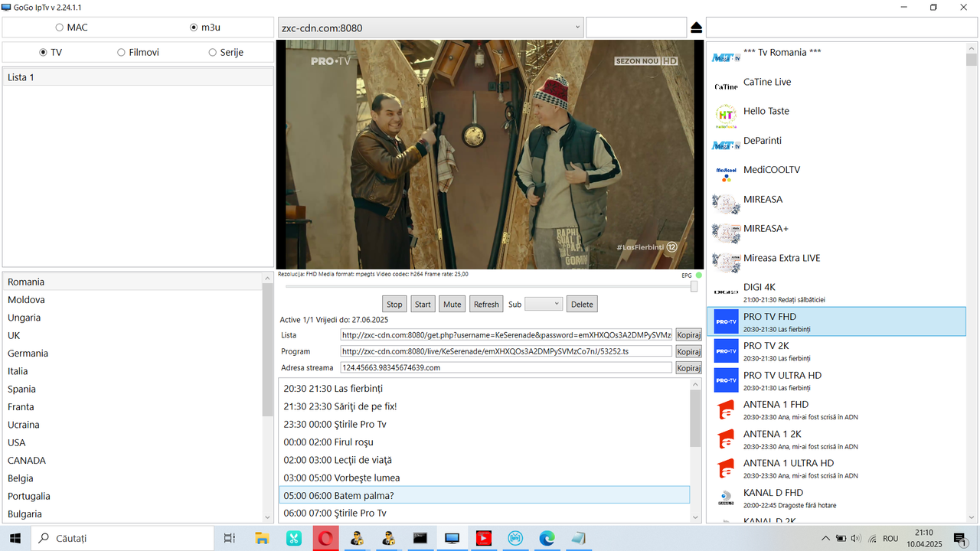Click the PRO TV ULTRA HD channel logo

click(726, 380)
